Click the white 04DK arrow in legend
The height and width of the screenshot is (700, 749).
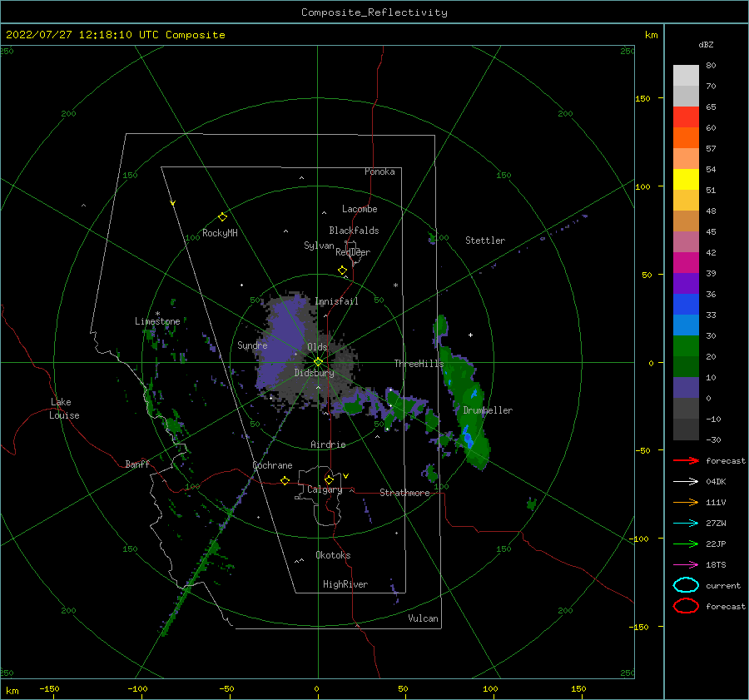686,482
